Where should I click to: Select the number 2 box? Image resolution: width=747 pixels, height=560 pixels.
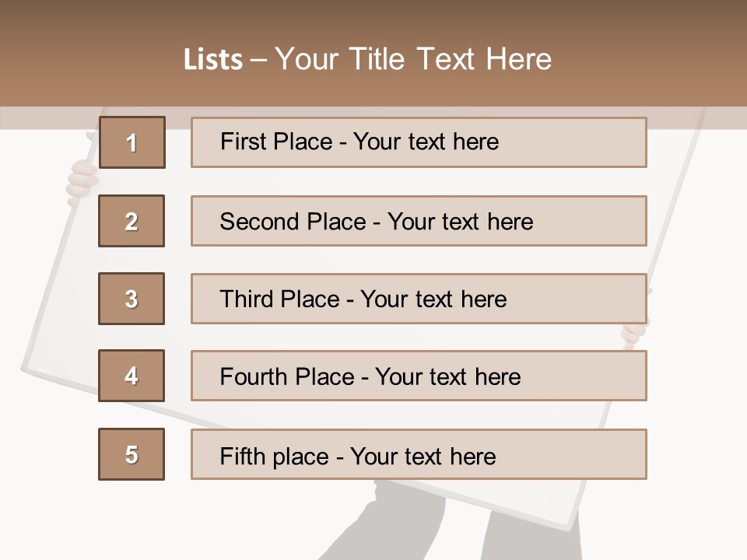(132, 221)
